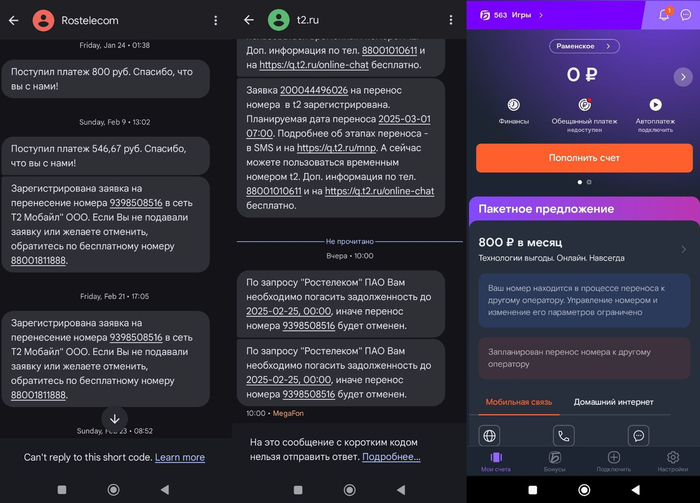Tap the Автоплатеж play icon
The image size is (700, 503).
655,105
